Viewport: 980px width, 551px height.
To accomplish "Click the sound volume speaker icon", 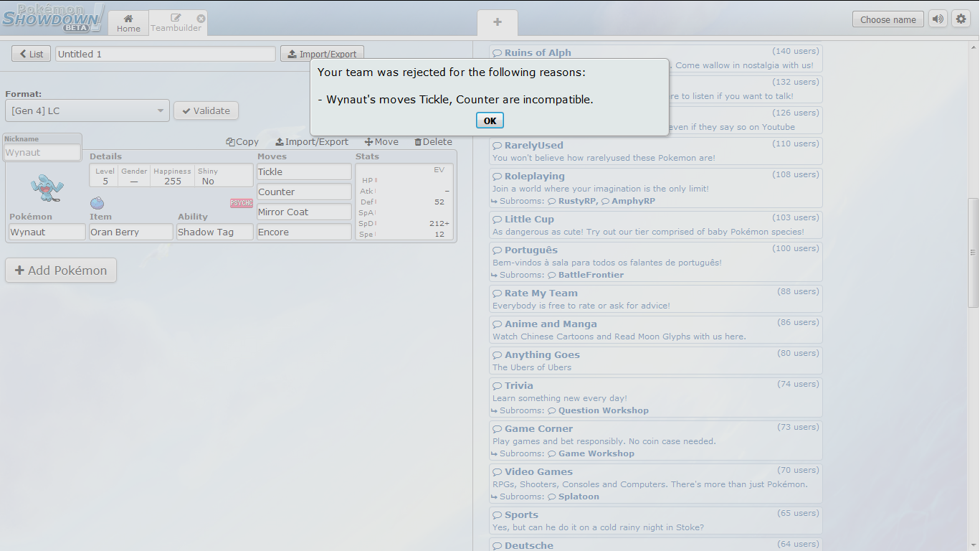I will pos(938,19).
